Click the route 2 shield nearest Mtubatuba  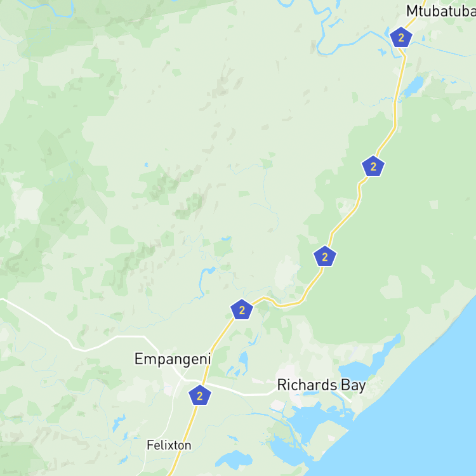[x=400, y=37]
